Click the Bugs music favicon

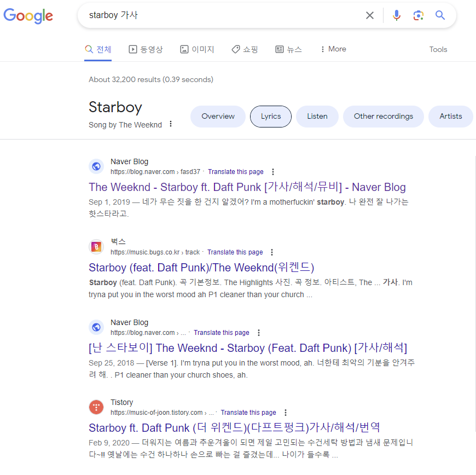click(x=96, y=247)
